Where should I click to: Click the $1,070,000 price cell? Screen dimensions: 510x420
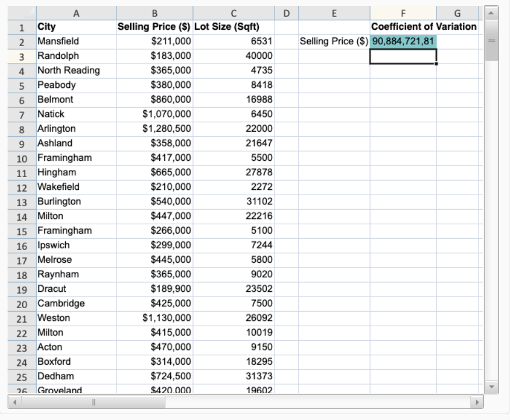click(x=154, y=114)
